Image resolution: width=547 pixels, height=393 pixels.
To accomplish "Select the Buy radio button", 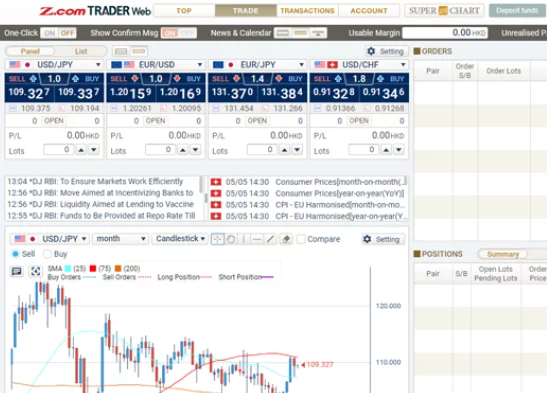I will pyautogui.click(x=47, y=254).
